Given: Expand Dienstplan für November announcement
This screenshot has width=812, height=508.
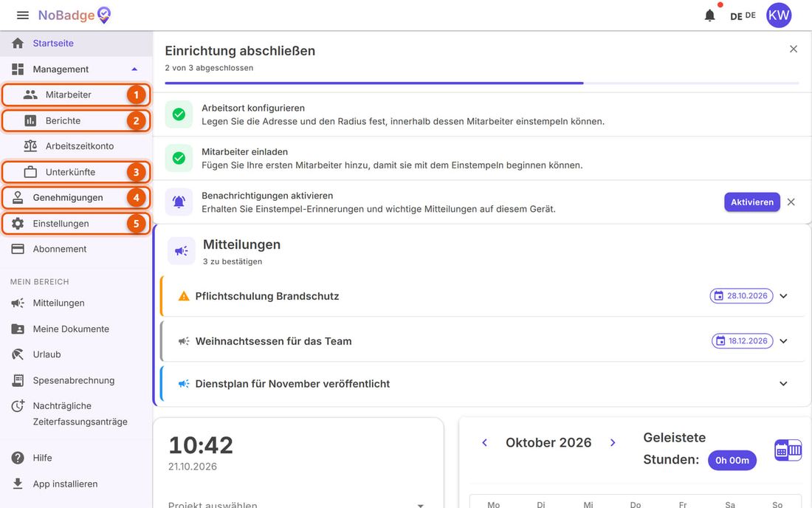Looking at the screenshot, I should 783,384.
